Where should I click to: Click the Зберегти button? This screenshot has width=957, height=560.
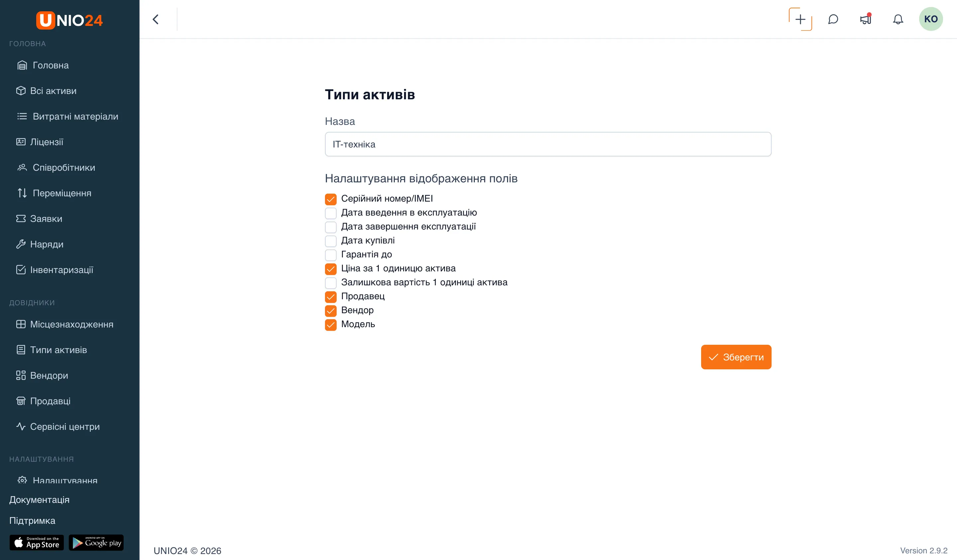(x=736, y=357)
